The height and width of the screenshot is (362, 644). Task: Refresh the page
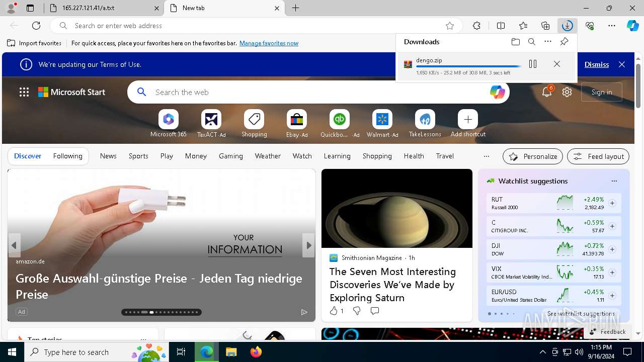coord(36,26)
